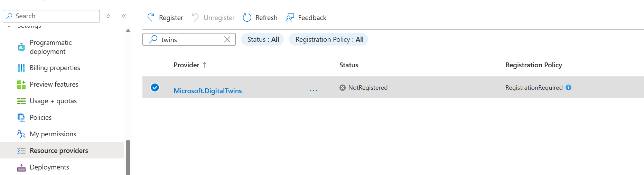This screenshot has height=175, width=644.
Task: Click the RegistrationRequired text
Action: click(x=534, y=88)
